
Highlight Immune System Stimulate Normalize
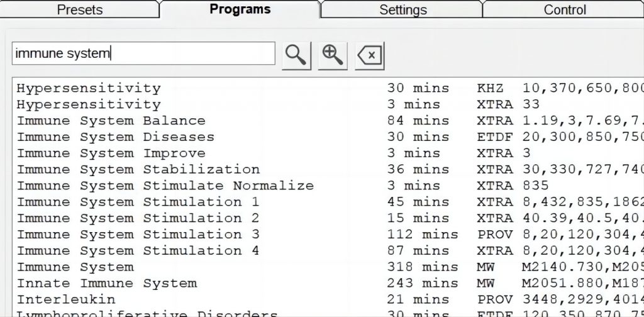[x=165, y=186]
